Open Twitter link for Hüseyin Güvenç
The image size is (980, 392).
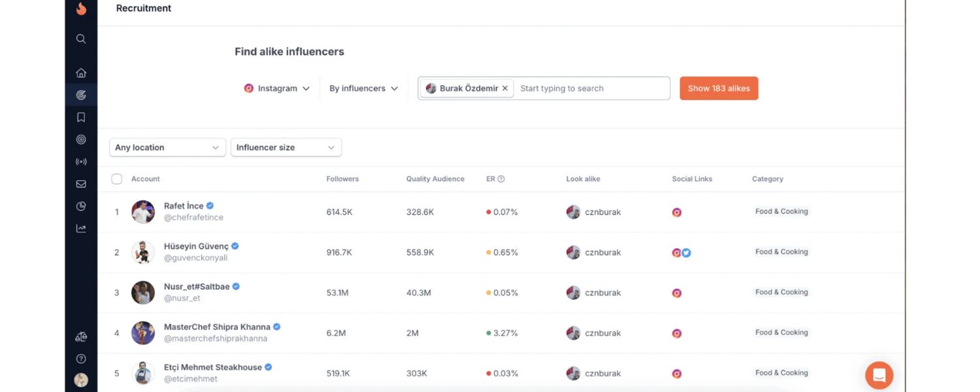point(685,252)
